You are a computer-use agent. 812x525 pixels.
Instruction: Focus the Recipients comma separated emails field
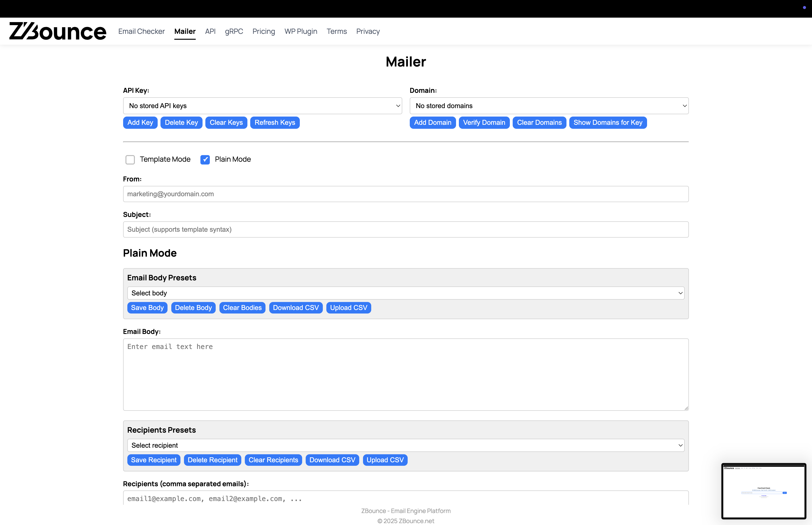click(x=406, y=498)
